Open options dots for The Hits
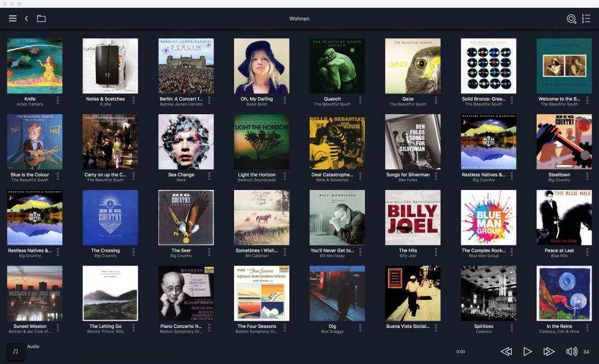 point(436,252)
